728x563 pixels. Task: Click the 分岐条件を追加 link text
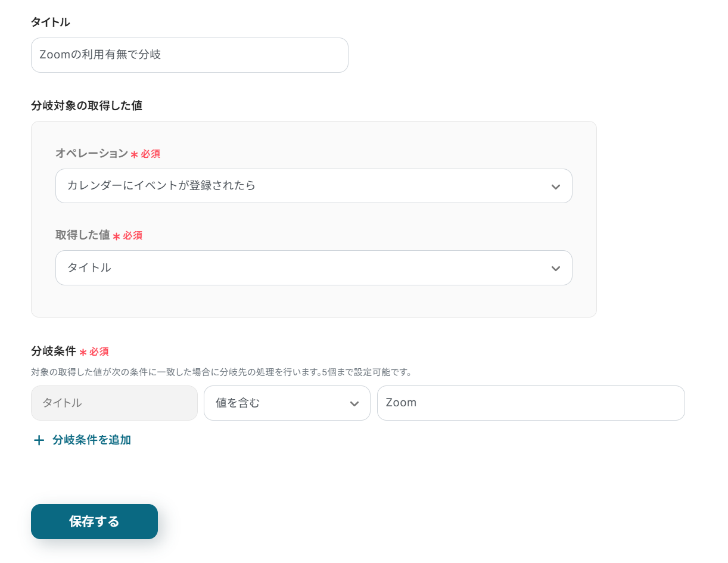tap(92, 440)
